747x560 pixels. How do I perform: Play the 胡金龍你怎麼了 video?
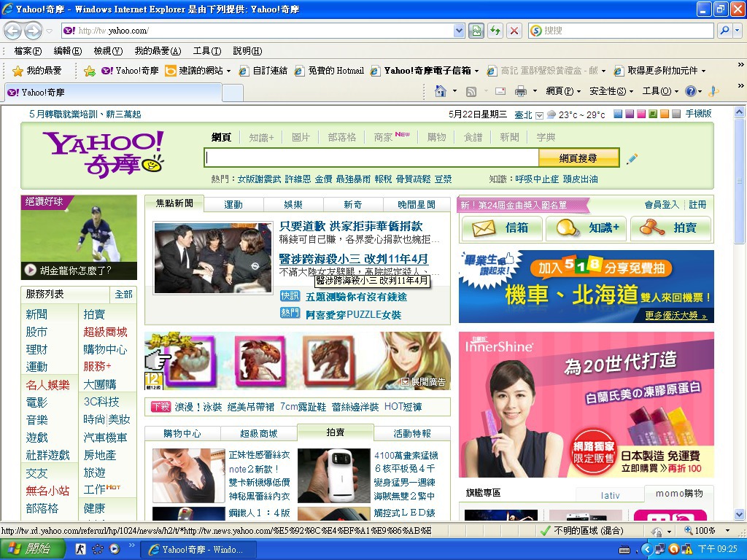pos(31,270)
